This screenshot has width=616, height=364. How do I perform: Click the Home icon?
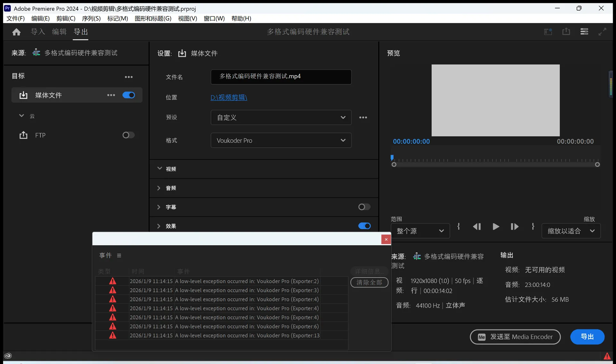[x=16, y=32]
